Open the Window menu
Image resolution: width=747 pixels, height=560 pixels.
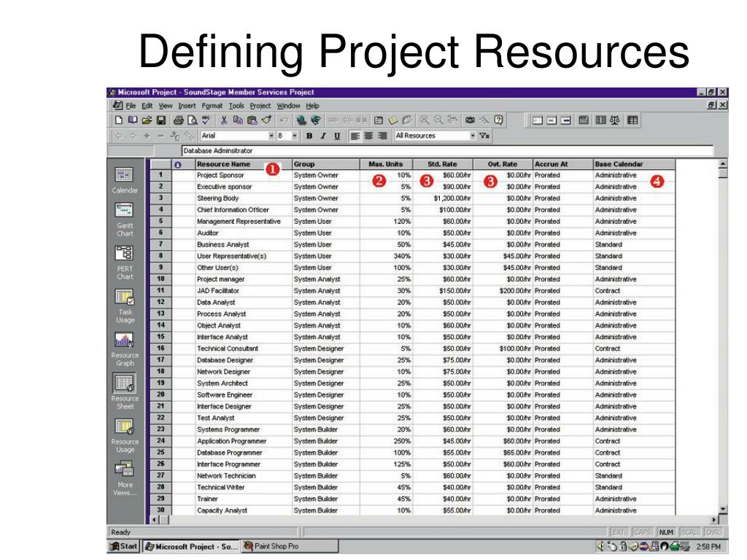(x=288, y=106)
